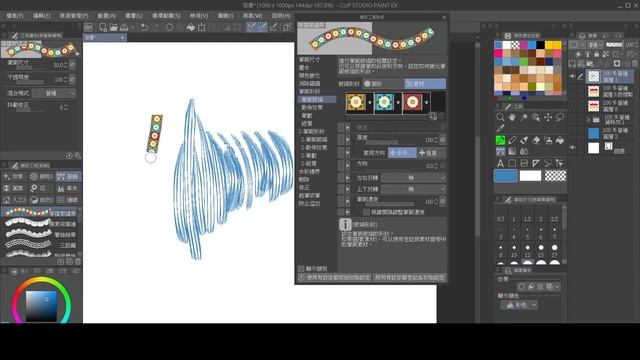The height and width of the screenshot is (360, 640).
Task: Click the 垂直 vertical direction button
Action: [431, 153]
